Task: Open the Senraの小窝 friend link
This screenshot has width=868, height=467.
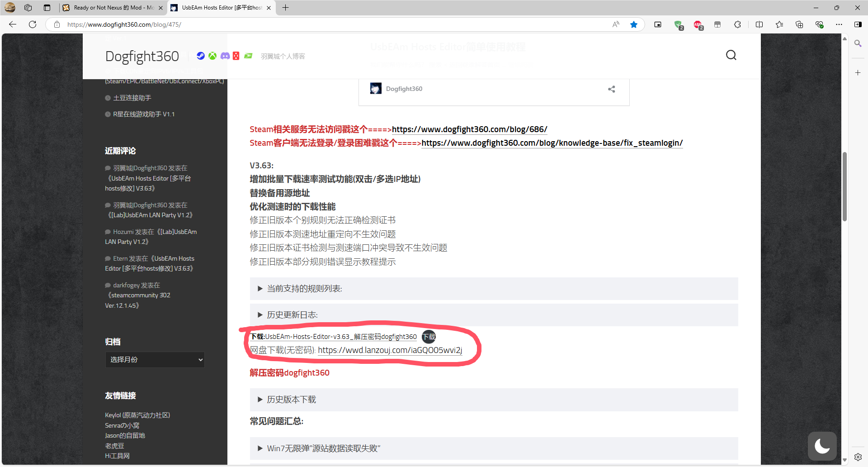Action: click(122, 425)
